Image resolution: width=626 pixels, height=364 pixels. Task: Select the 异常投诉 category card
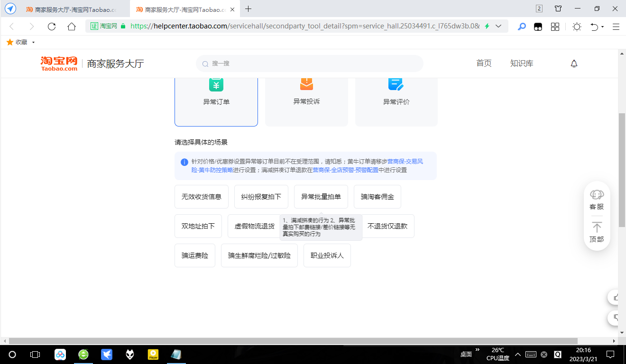[306, 101]
